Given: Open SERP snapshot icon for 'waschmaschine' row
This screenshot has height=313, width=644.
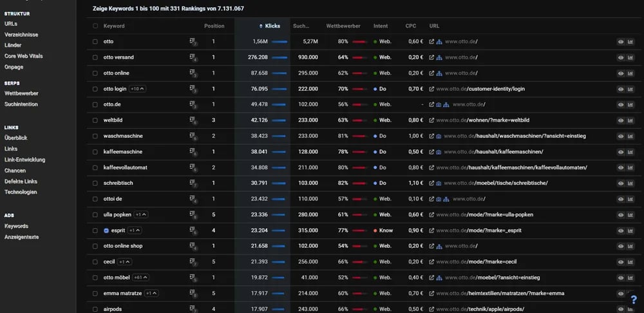Looking at the screenshot, I should [193, 136].
